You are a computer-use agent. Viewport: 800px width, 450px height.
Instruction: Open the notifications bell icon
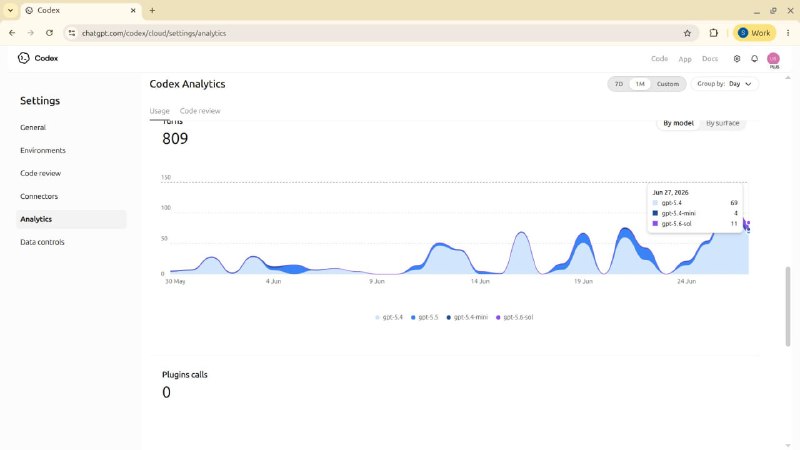755,59
